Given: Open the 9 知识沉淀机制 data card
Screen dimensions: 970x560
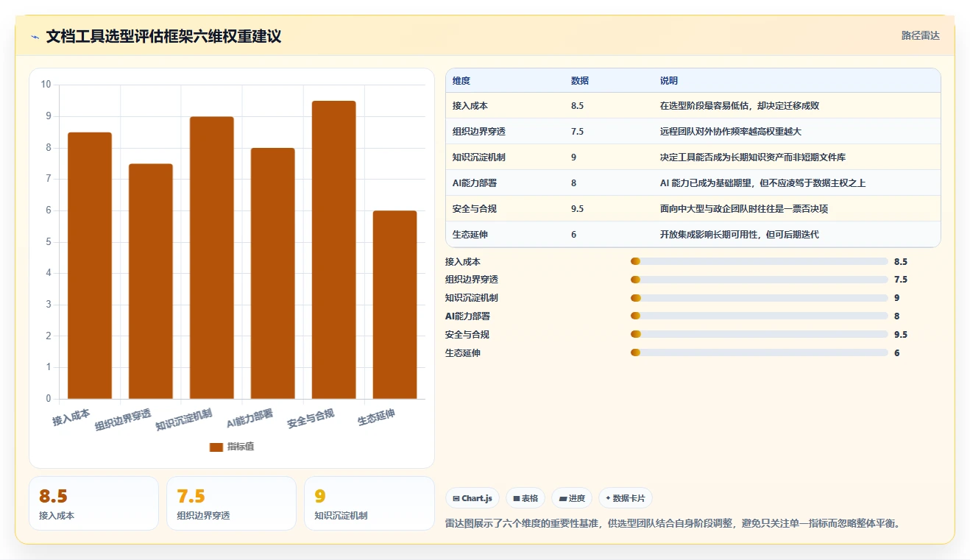Looking at the screenshot, I should click(369, 503).
